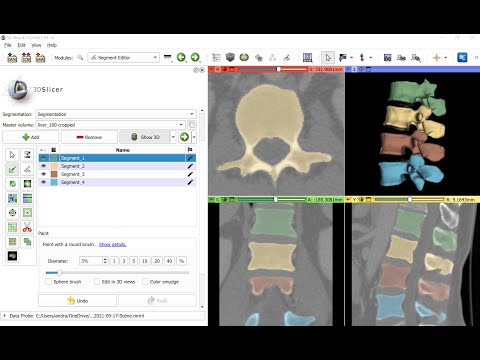
Task: Enable Edit in 3D views checkbox
Action: click(x=97, y=282)
